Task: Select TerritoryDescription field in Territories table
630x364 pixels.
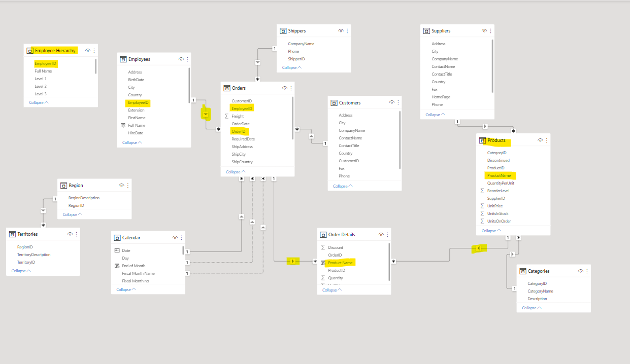Action: [34, 254]
